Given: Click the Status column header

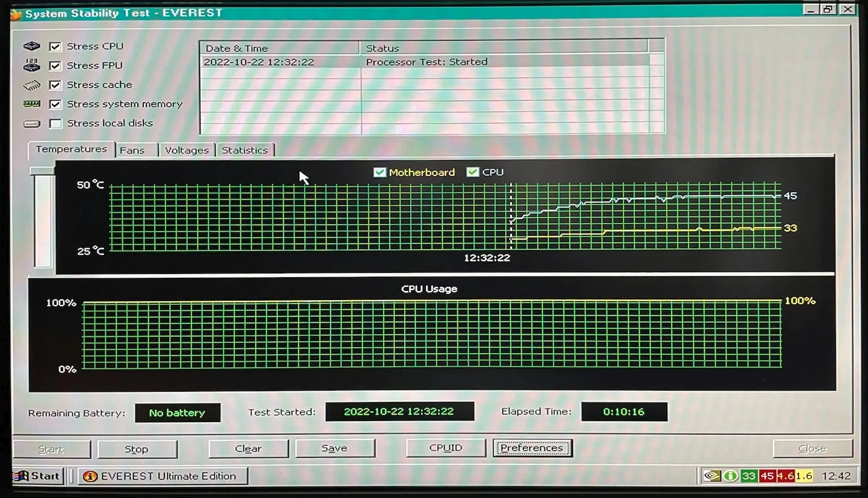Looking at the screenshot, I should pos(503,48).
